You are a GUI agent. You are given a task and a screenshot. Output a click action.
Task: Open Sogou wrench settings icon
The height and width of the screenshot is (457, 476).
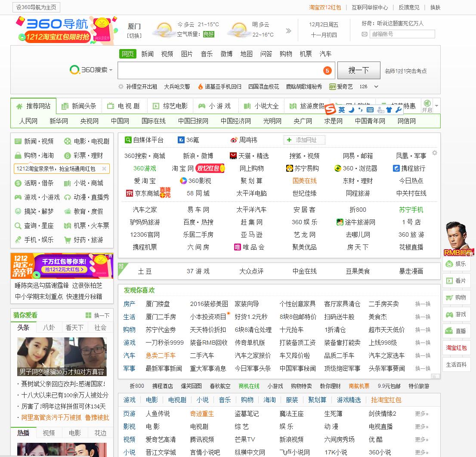point(399,110)
